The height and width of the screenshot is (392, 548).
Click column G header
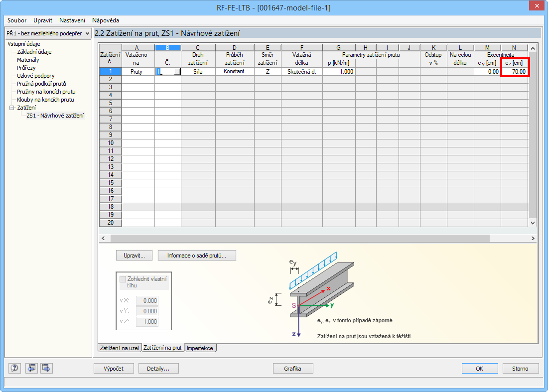point(339,48)
